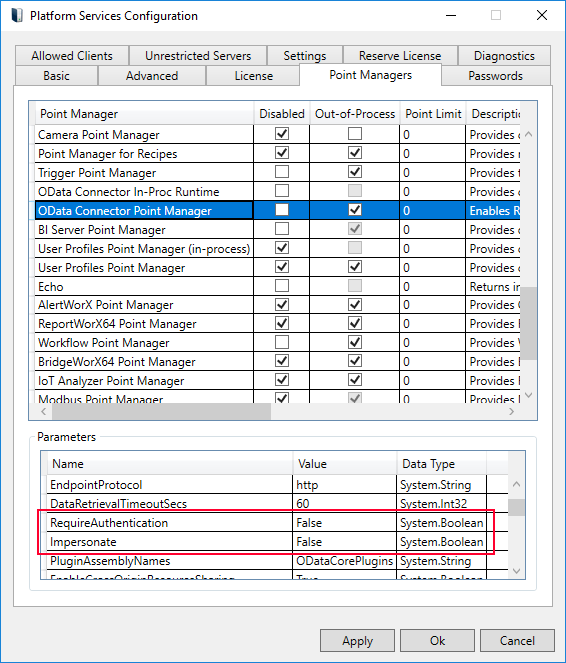The height and width of the screenshot is (663, 566).
Task: Sort by the Disabled column header
Action: tap(282, 114)
